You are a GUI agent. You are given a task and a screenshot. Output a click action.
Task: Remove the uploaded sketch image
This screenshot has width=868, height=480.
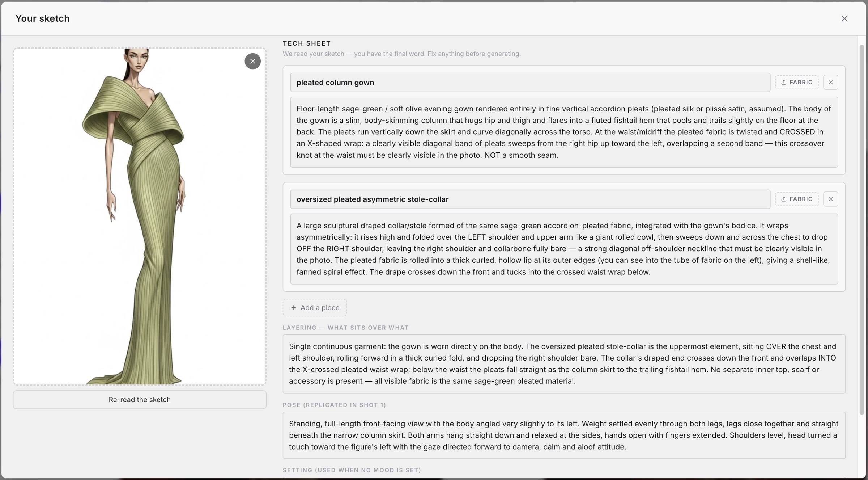coord(252,61)
